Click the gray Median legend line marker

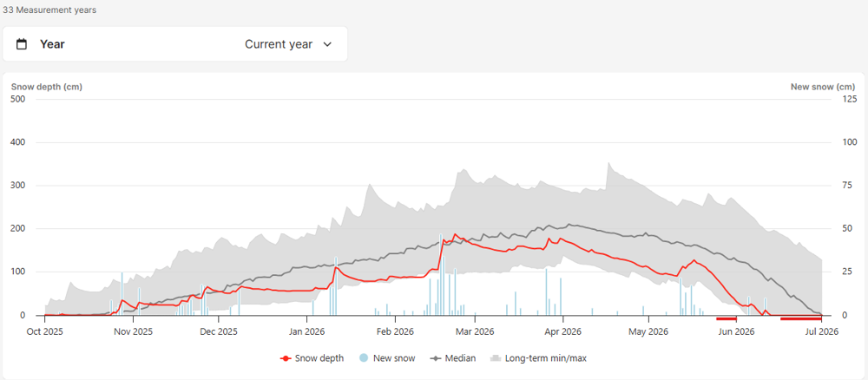pyautogui.click(x=435, y=358)
